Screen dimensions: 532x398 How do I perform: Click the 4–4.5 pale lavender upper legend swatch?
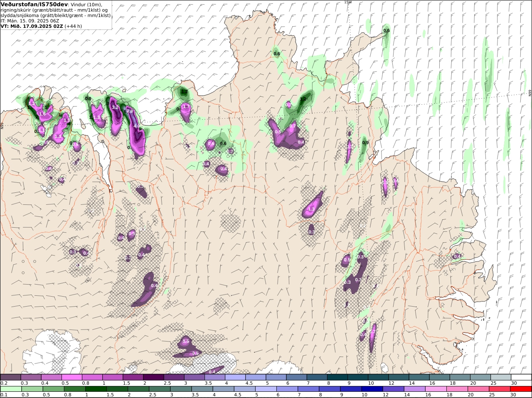(x=235, y=377)
